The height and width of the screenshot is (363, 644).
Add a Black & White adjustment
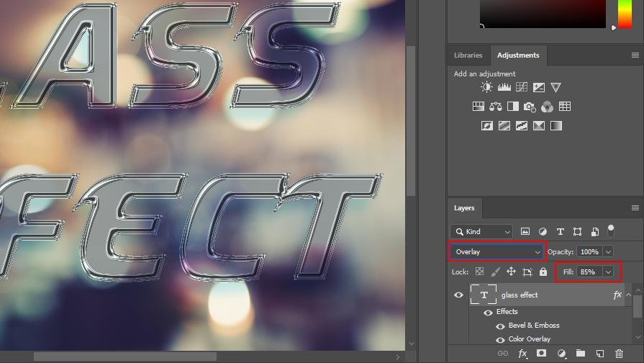(512, 107)
